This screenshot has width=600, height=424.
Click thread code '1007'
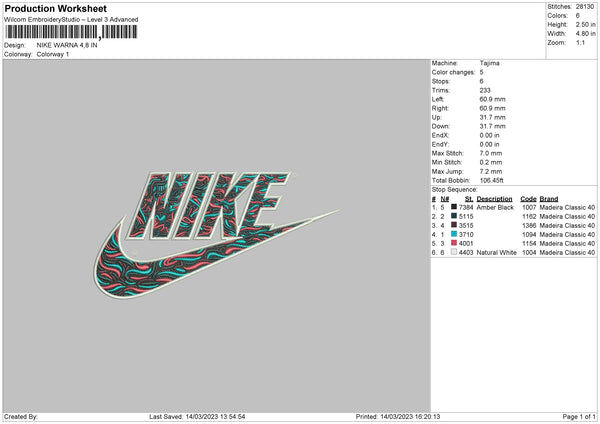tap(529, 207)
